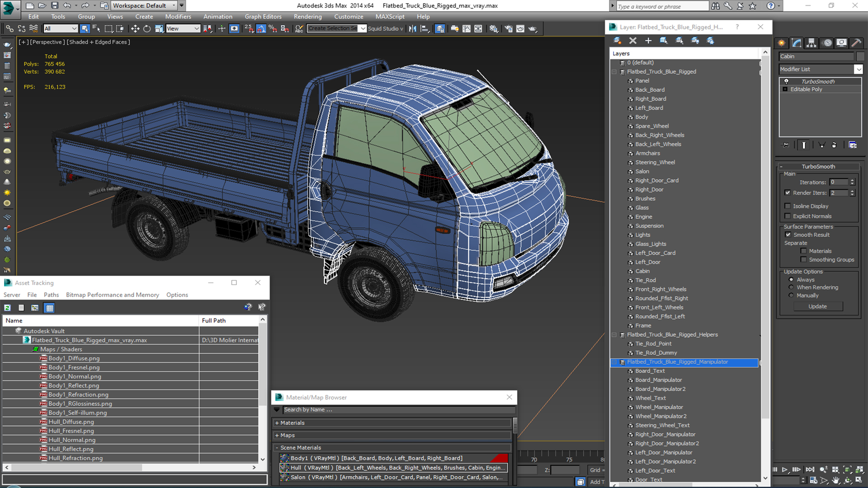Image resolution: width=868 pixels, height=488 pixels.
Task: Click Pin Stack icon under modifier stack
Action: [x=786, y=145]
